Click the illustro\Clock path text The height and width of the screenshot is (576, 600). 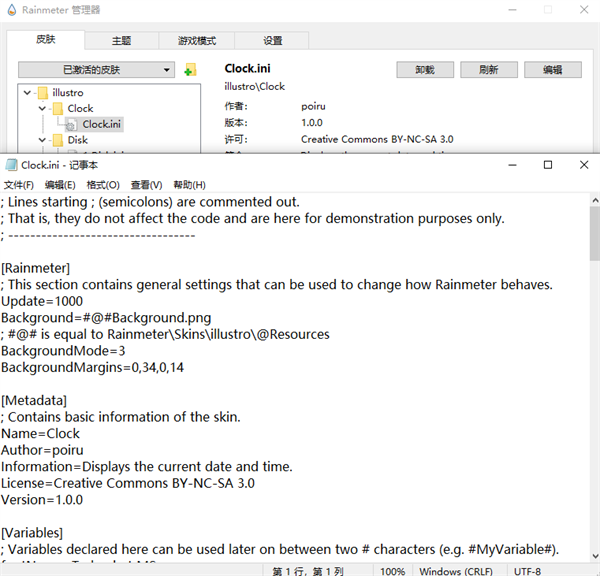[254, 86]
